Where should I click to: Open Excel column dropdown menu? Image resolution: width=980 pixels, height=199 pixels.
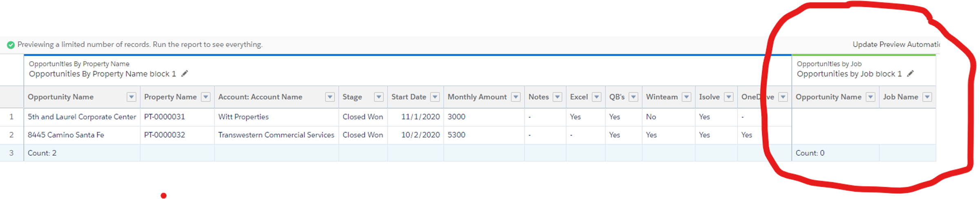pyautogui.click(x=597, y=97)
